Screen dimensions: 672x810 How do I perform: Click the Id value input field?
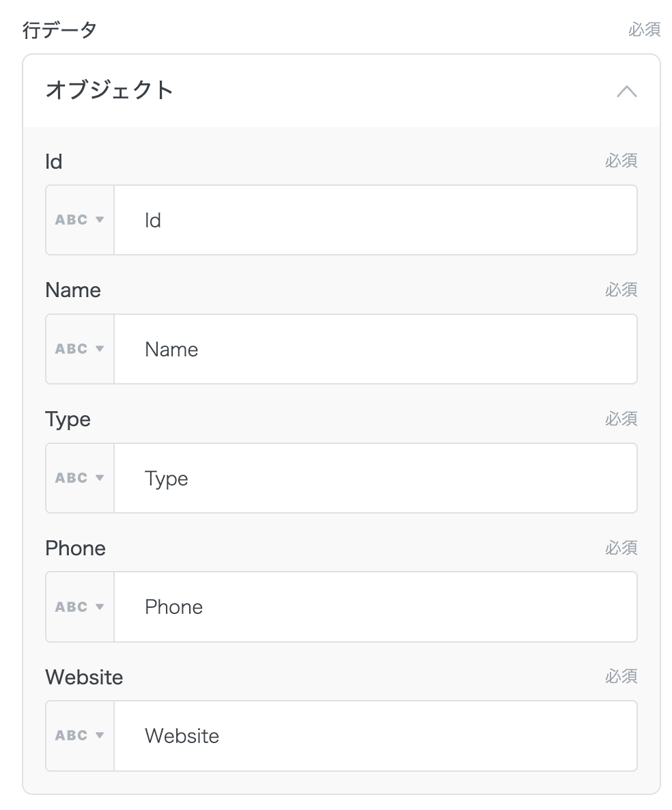tap(375, 220)
